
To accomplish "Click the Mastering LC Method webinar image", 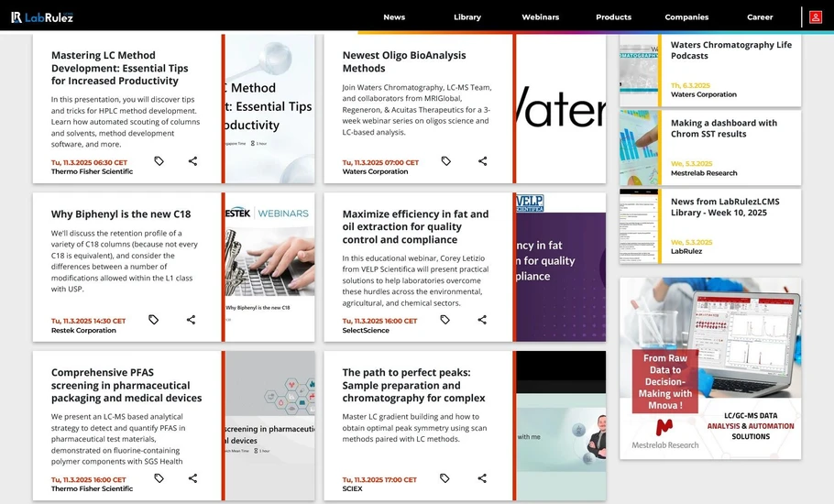I will (270, 109).
